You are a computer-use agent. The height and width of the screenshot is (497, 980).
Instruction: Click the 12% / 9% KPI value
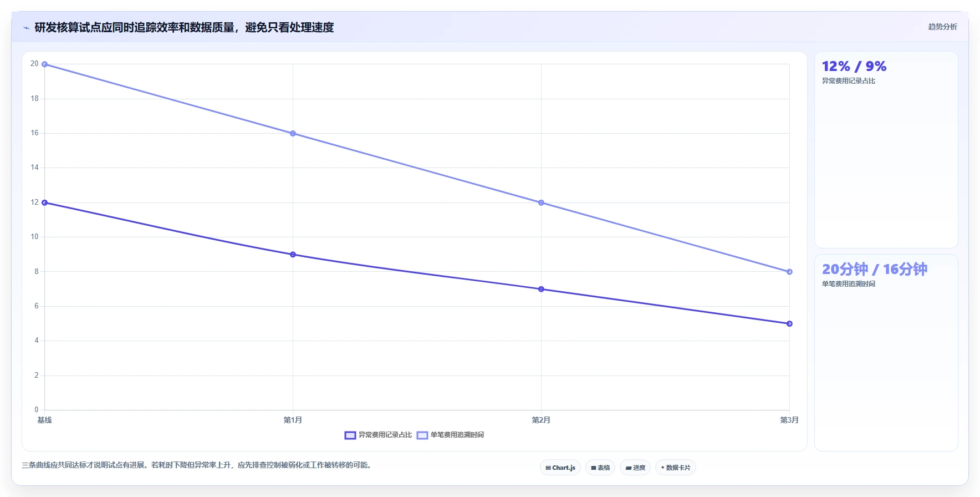[854, 67]
